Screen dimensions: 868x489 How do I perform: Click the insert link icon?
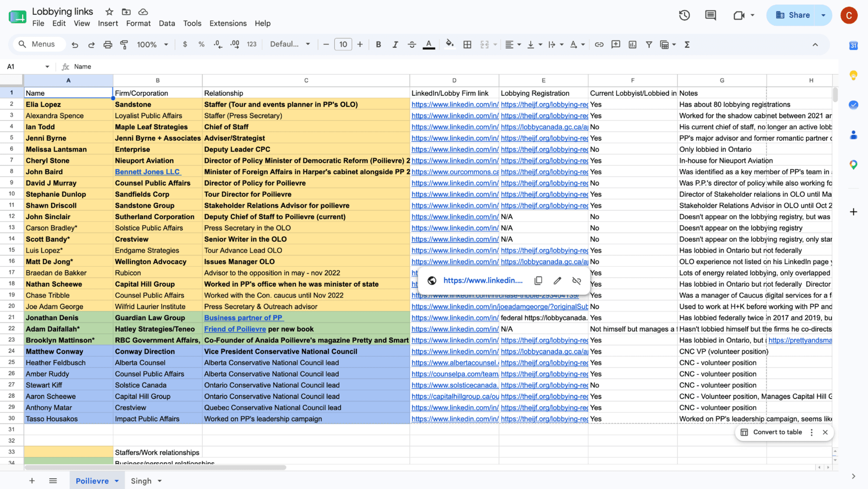point(599,44)
